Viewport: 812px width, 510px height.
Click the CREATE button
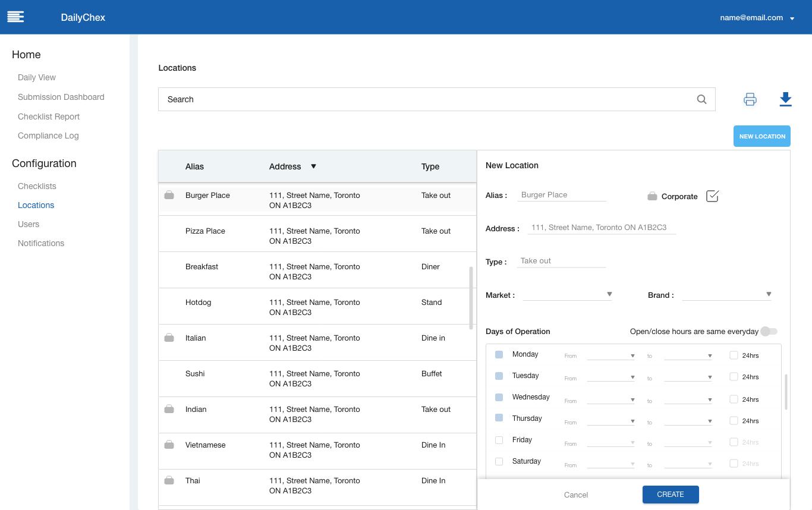(x=671, y=495)
